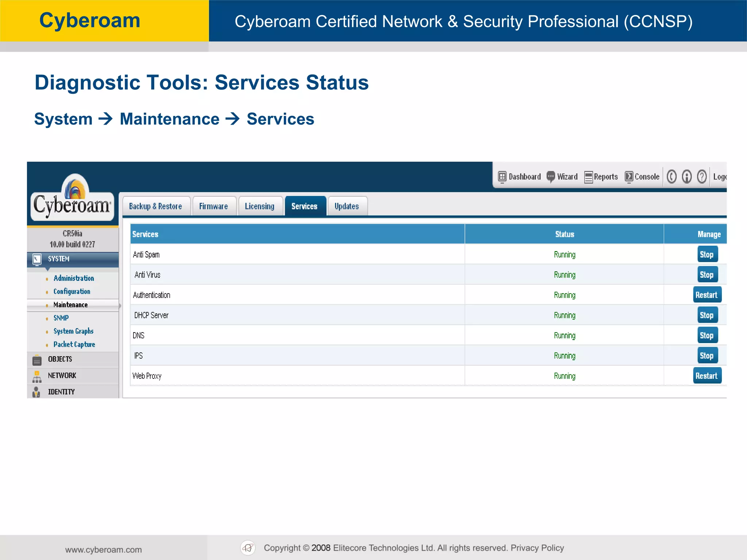747x560 pixels.
Task: Switch to the Licensing tab
Action: [x=260, y=206]
